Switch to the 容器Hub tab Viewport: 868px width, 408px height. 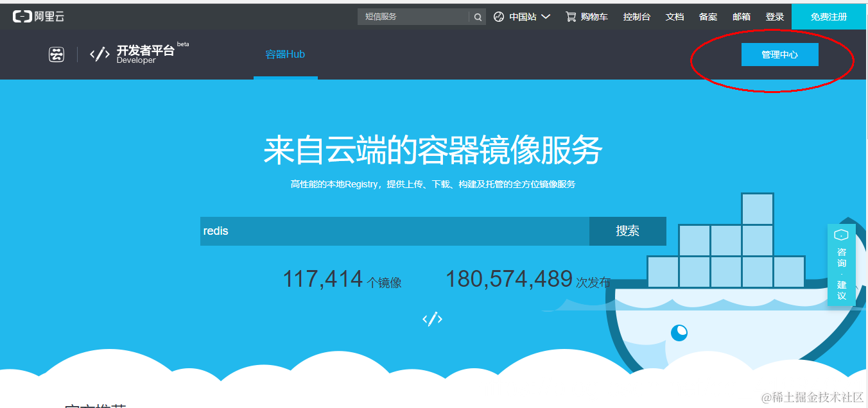(285, 55)
